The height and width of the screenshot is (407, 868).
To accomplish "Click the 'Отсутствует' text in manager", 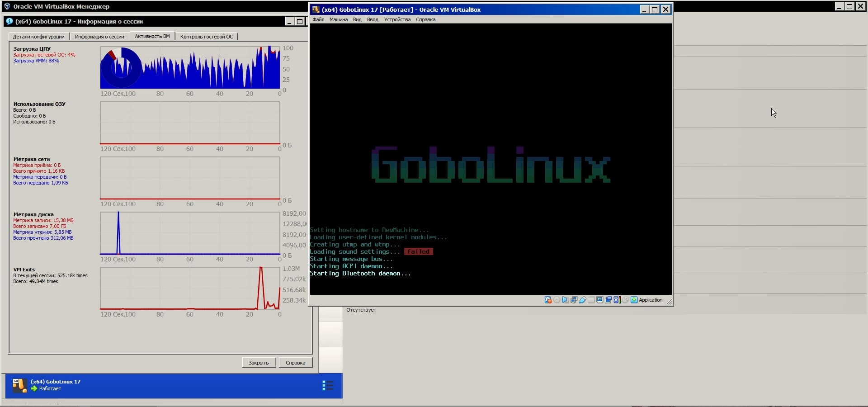I will (361, 310).
